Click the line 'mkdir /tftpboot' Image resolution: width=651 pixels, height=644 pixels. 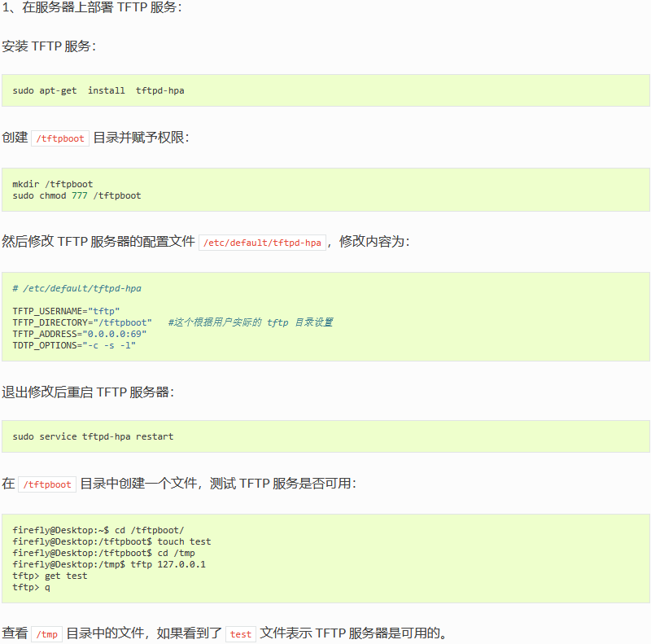(x=53, y=184)
